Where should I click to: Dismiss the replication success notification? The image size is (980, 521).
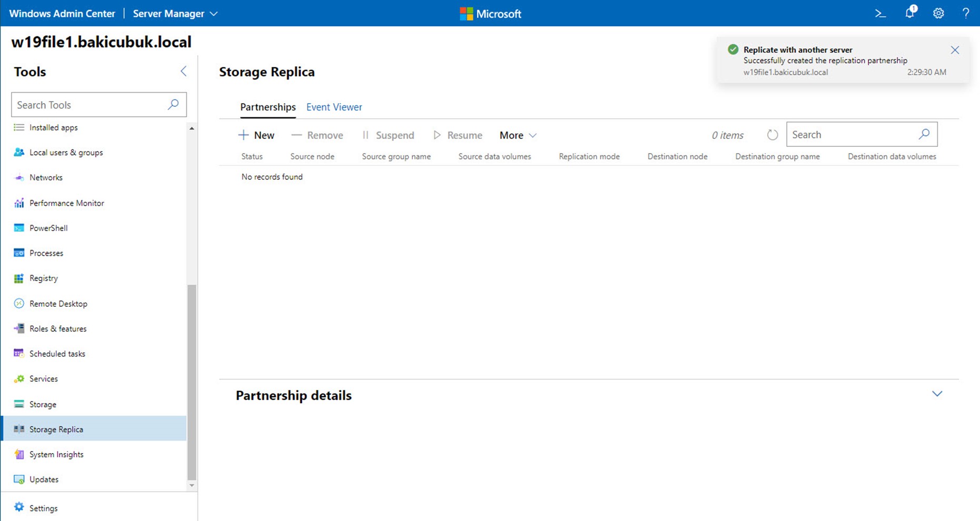(955, 50)
